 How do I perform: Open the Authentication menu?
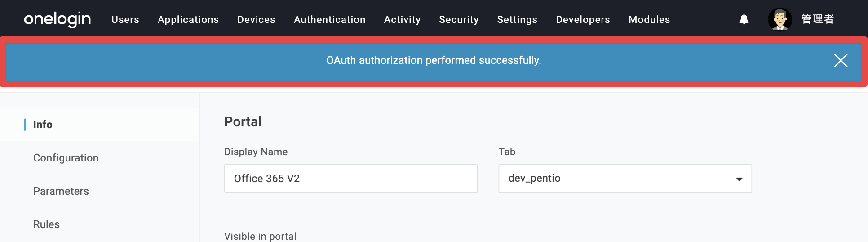(x=330, y=19)
